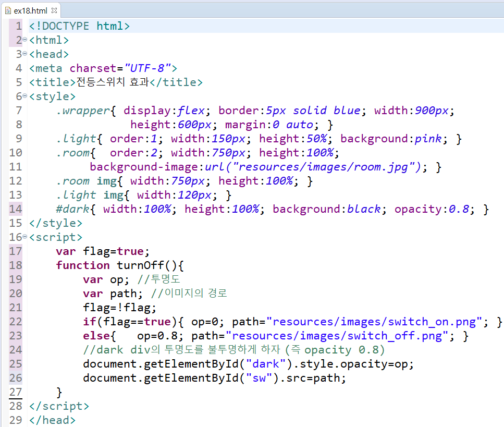Close the ex18.html tab
The width and height of the screenshot is (504, 427).
pyautogui.click(x=54, y=10)
